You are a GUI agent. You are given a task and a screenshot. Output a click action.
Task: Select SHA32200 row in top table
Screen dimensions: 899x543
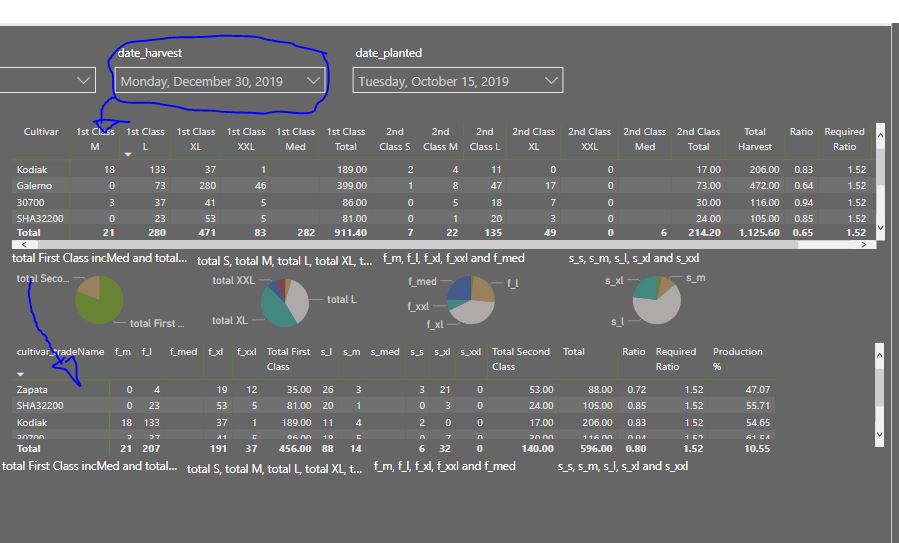[444, 218]
